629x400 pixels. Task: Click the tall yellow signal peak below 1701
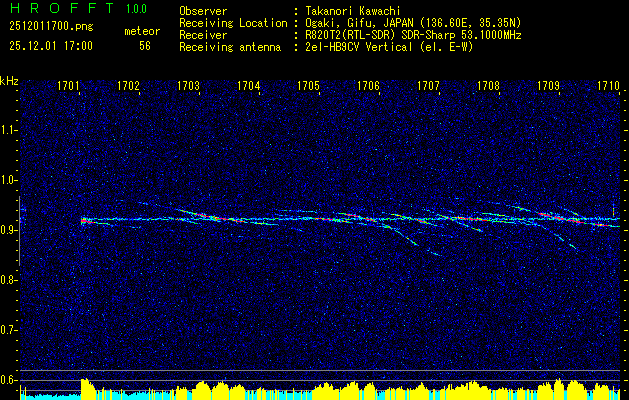(88, 389)
